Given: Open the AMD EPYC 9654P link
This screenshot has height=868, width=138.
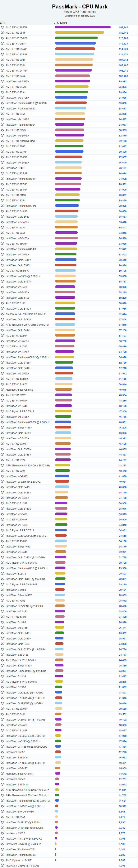Looking at the screenshot, I should tap(16, 49).
